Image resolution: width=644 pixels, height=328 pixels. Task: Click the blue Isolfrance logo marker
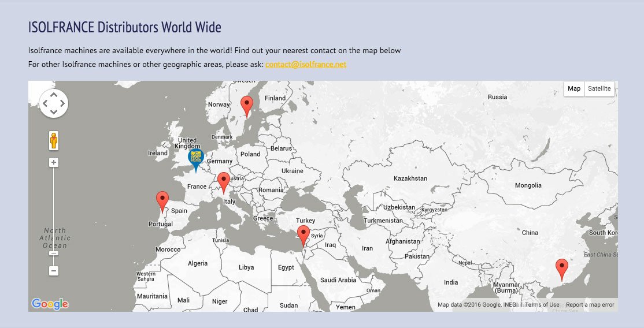(196, 161)
